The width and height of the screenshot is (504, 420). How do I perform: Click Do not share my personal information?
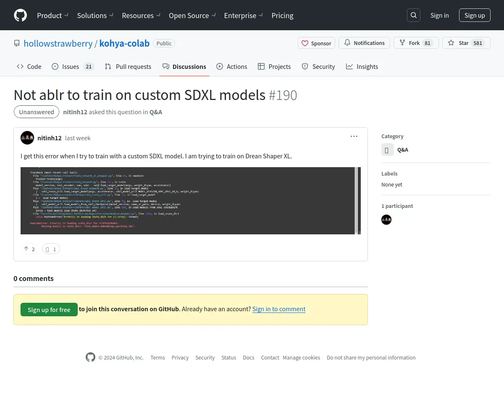(371, 357)
